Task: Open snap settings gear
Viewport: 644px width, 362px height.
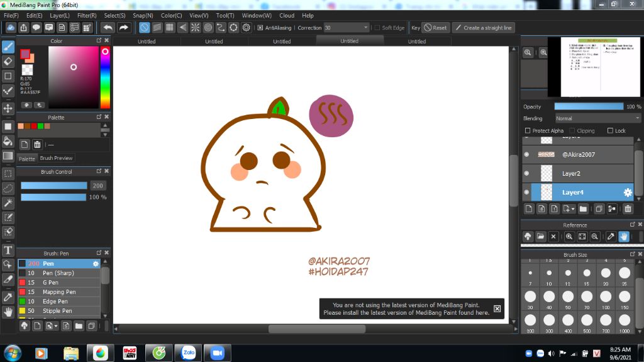Action: pos(246,28)
